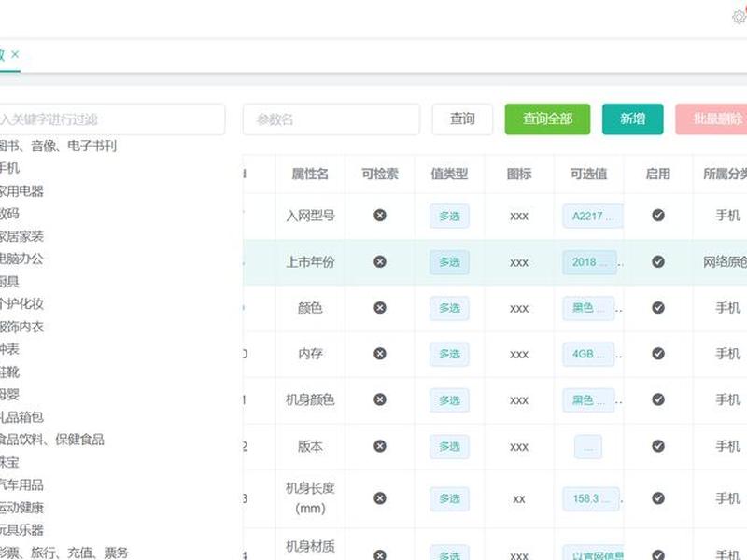The width and height of the screenshot is (747, 560).
Task: Click the 查询 button
Action: coord(462,119)
